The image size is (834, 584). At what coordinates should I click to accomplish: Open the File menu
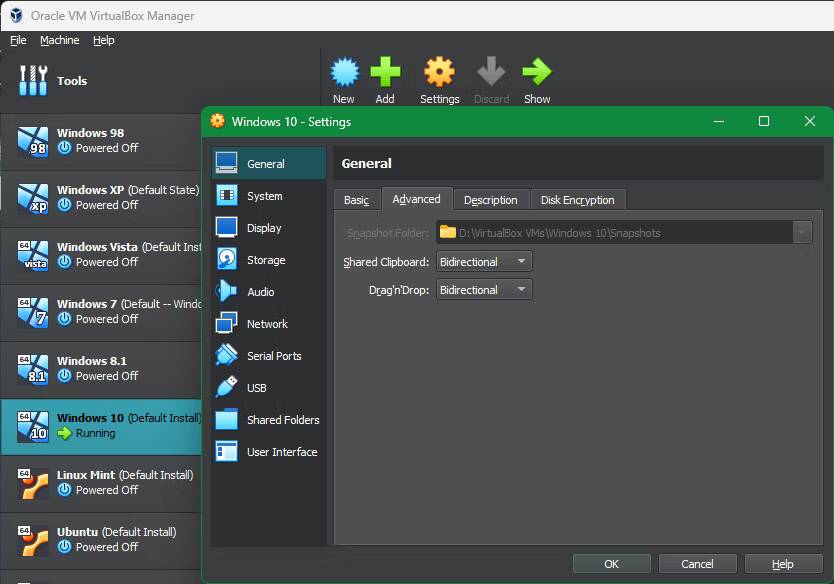[18, 40]
